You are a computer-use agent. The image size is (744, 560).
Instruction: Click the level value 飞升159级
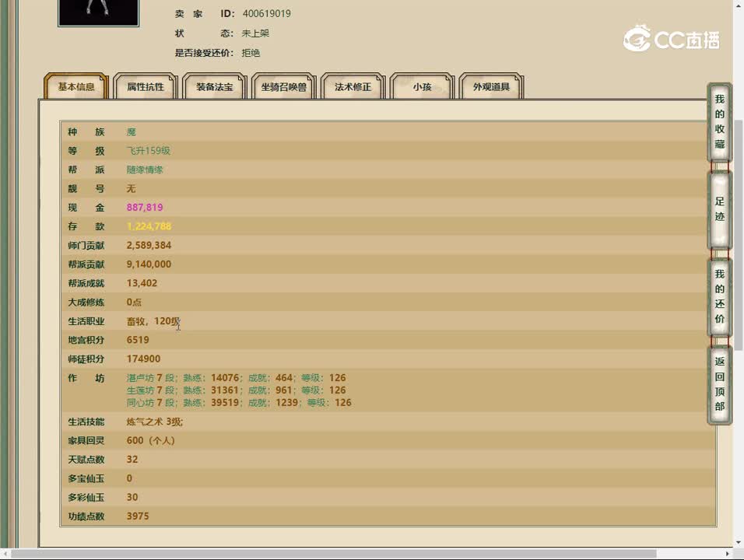coord(149,151)
